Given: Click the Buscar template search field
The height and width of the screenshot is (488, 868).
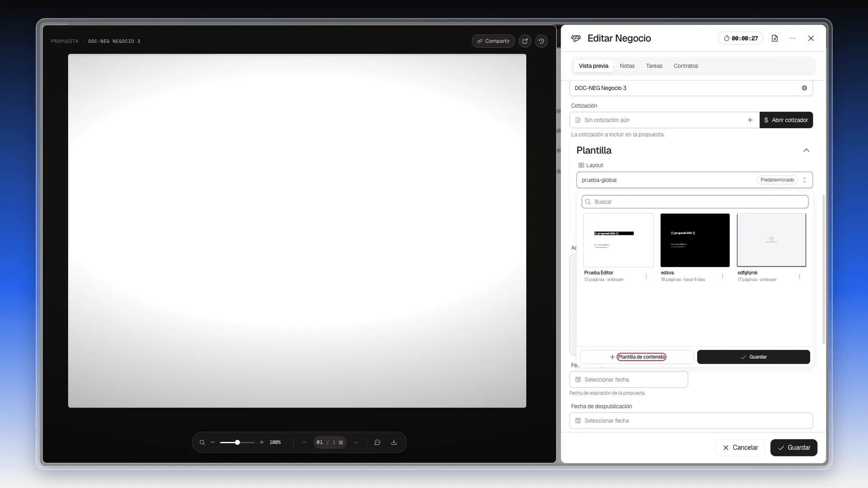Looking at the screenshot, I should click(x=695, y=202).
